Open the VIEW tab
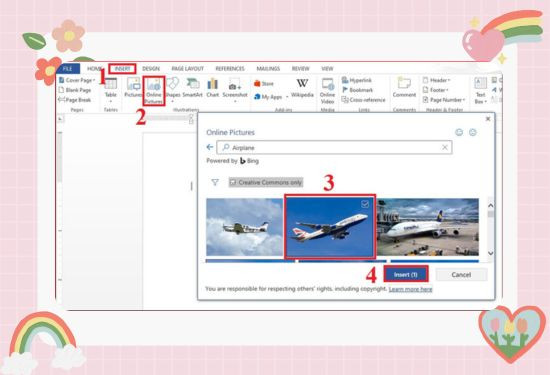The image size is (550, 375). (x=327, y=69)
